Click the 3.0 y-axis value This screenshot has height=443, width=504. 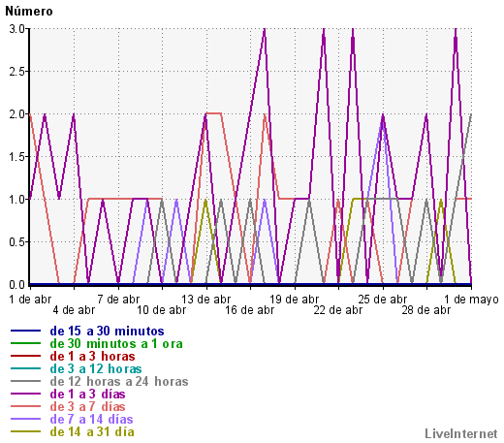click(x=17, y=29)
